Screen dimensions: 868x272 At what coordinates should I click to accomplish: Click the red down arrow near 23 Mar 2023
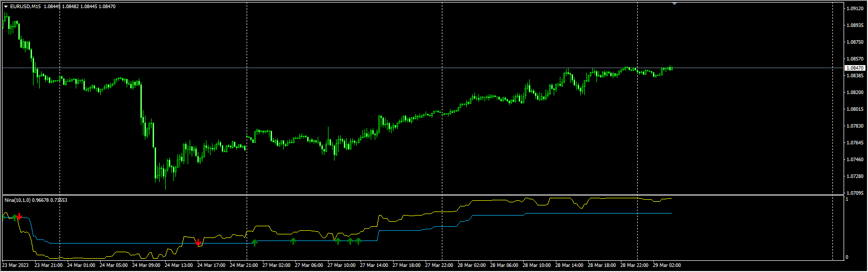(19, 217)
